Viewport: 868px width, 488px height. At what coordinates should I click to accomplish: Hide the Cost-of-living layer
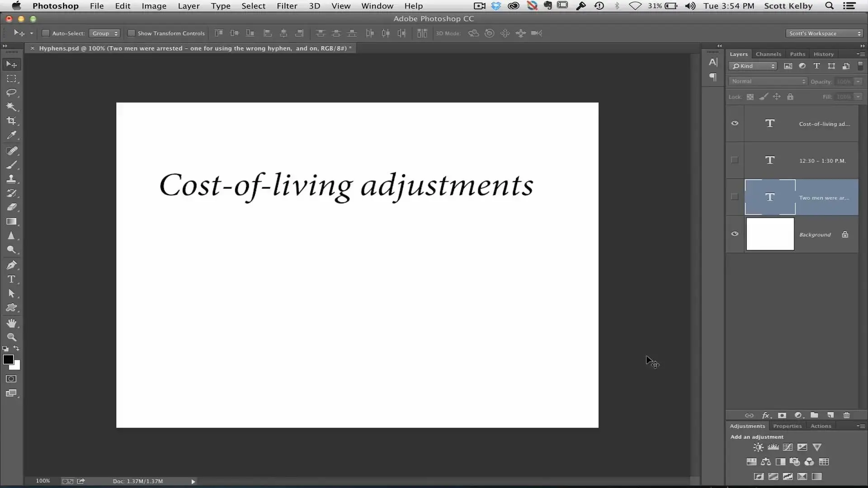pyautogui.click(x=735, y=123)
